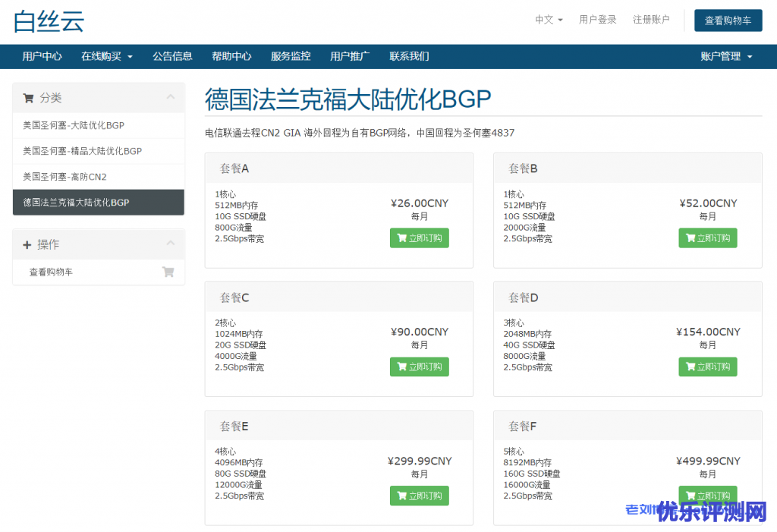The height and width of the screenshot is (532, 777).
Task: Open the 中文 language dropdown
Action: (x=549, y=20)
